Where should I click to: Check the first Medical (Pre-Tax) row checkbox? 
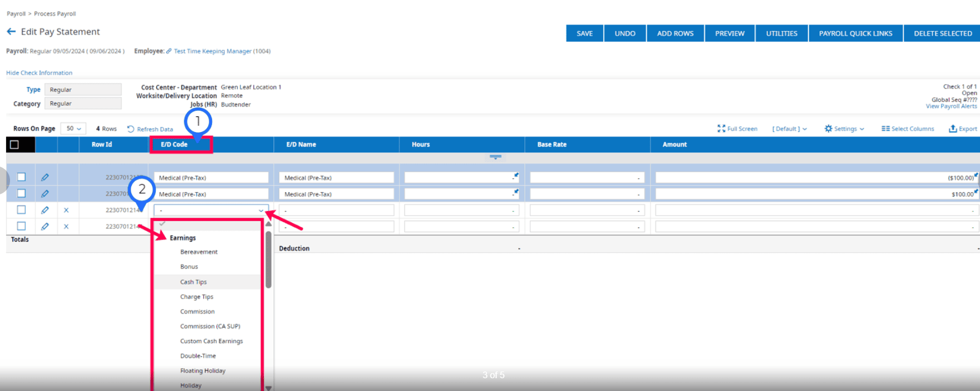click(21, 177)
